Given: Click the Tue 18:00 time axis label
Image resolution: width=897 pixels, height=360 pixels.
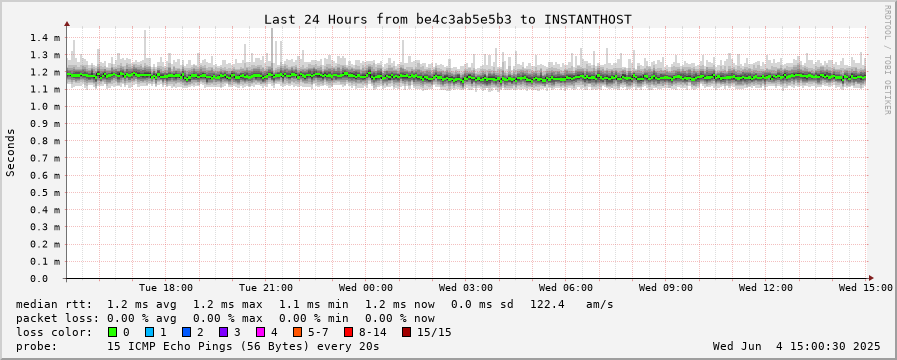Looking at the screenshot, I should pos(166,287).
